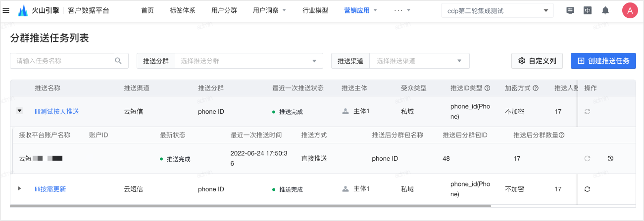The height and width of the screenshot is (221, 644).
Task: Open 标签体系 menu item
Action: [183, 10]
